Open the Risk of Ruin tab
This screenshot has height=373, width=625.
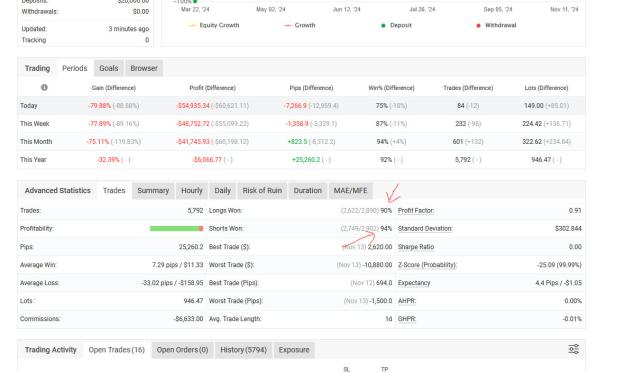(262, 190)
